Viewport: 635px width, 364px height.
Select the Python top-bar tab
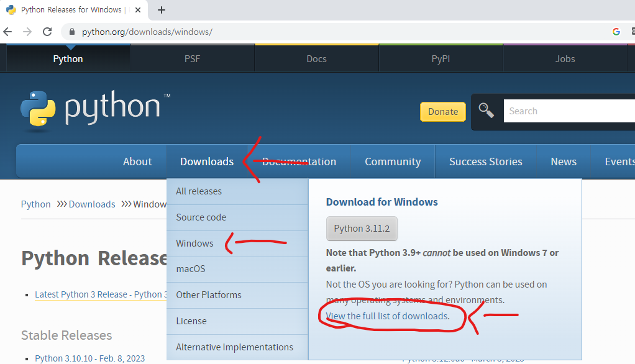68,59
